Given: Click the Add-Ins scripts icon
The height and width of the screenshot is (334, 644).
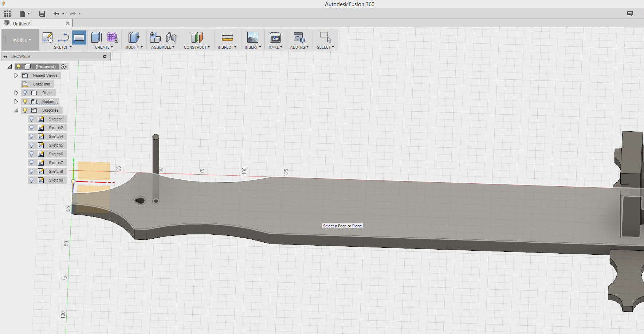Looking at the screenshot, I should 299,37.
